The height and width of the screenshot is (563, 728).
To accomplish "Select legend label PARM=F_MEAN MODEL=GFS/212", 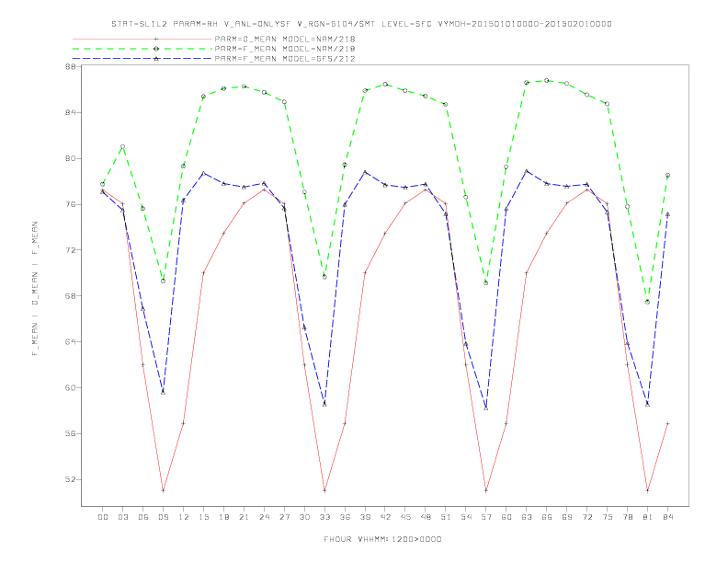I will click(285, 59).
